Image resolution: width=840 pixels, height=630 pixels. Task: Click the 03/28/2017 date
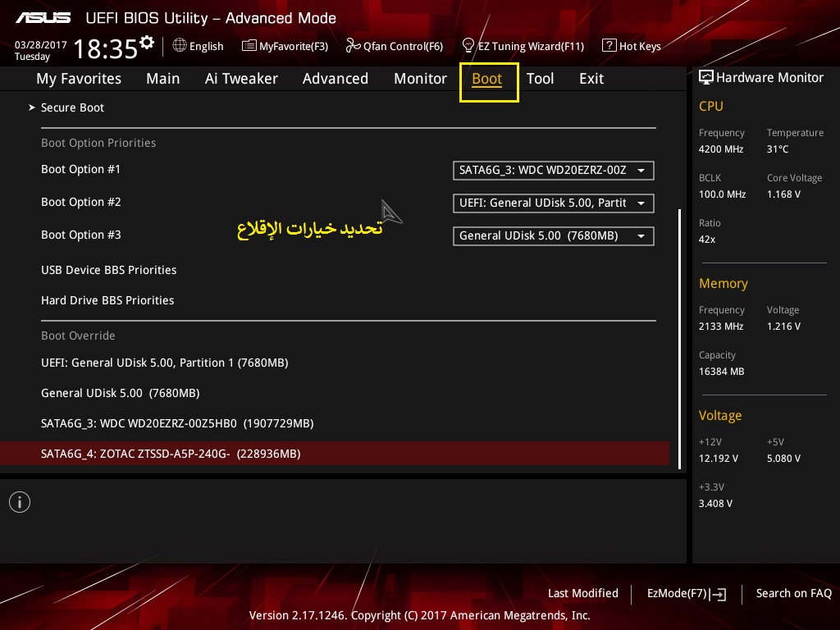click(41, 45)
